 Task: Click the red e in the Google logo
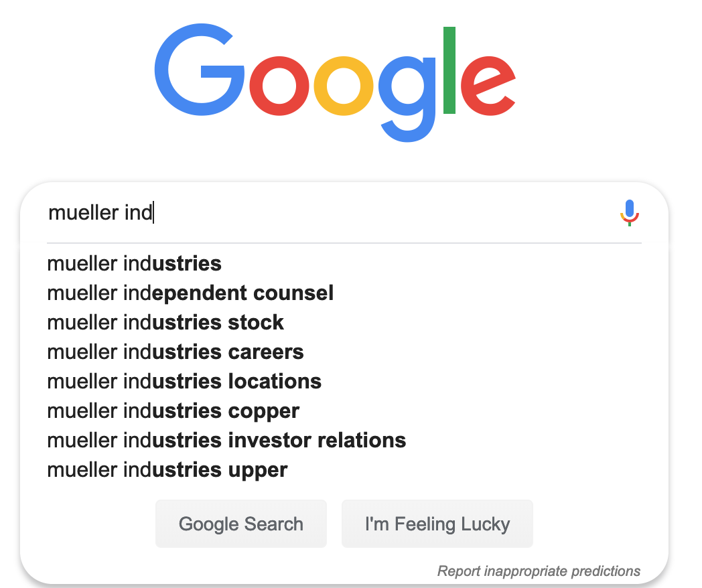click(x=488, y=86)
